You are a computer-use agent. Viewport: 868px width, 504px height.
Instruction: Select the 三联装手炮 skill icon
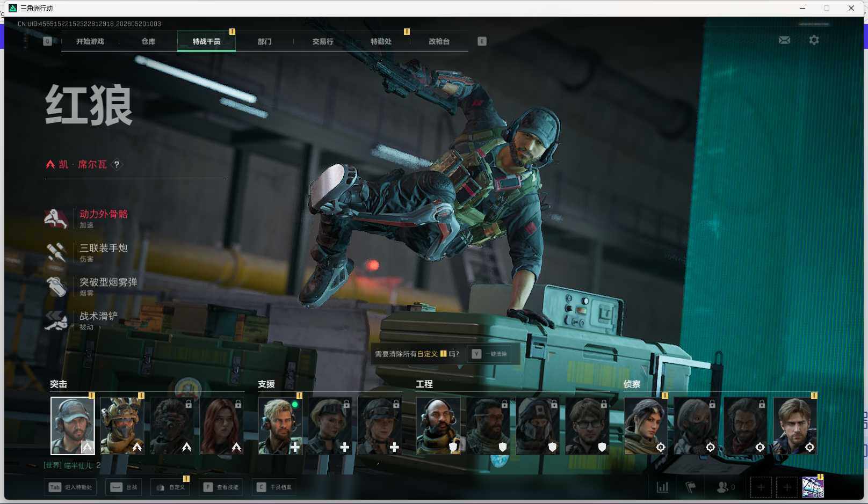56,252
